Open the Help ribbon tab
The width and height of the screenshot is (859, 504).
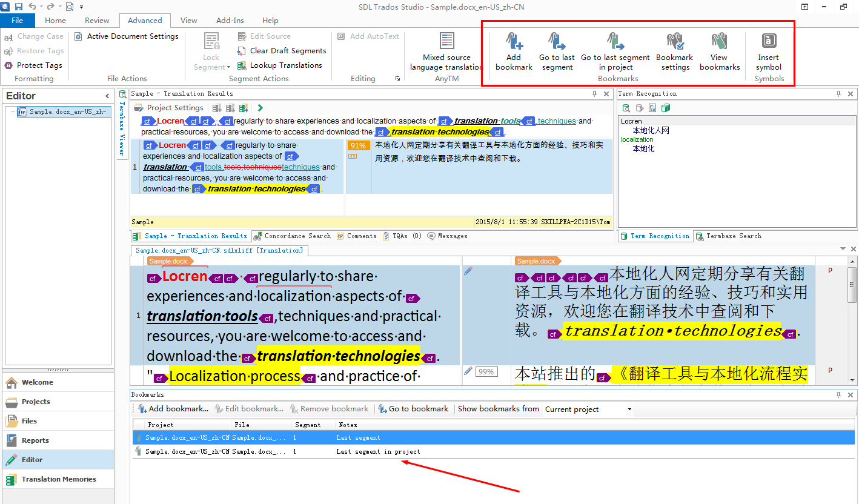click(270, 20)
